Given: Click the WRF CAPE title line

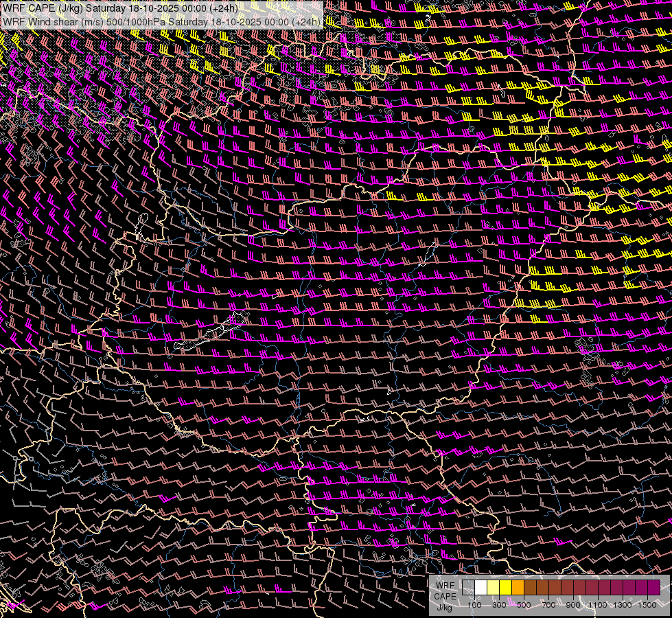Looking at the screenshot, I should [120, 8].
